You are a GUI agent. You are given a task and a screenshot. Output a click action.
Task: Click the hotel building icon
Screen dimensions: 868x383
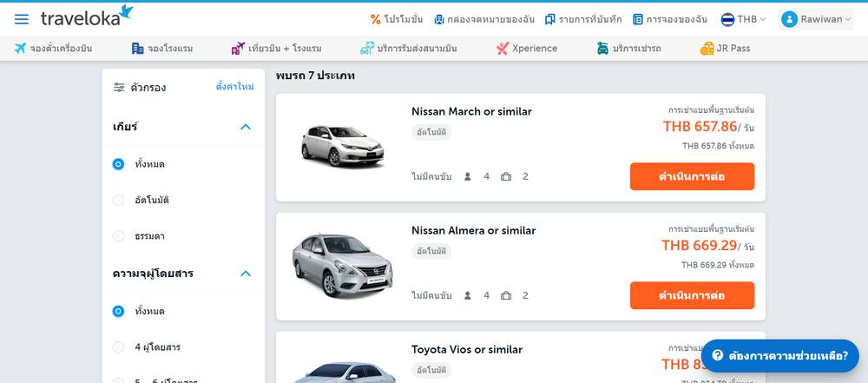coord(137,49)
